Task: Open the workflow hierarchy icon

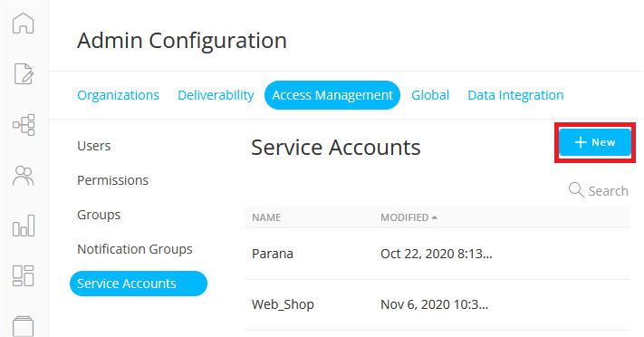Action: pos(24,125)
